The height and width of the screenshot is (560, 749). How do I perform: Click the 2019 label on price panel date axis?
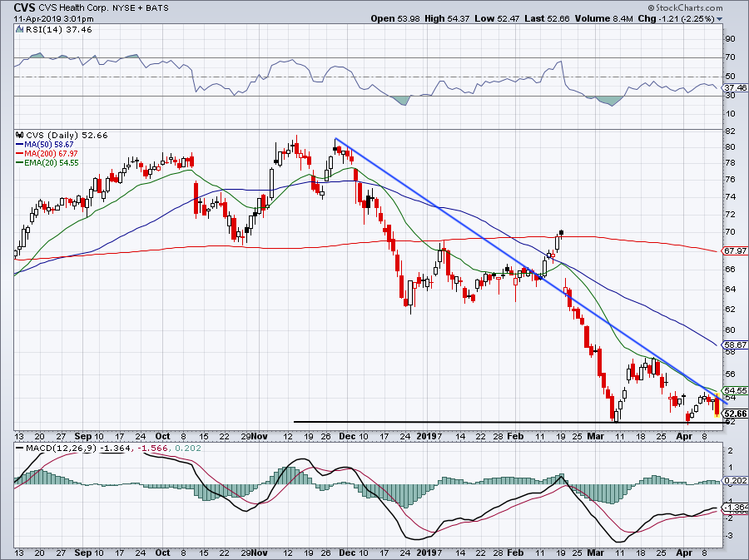pos(427,436)
